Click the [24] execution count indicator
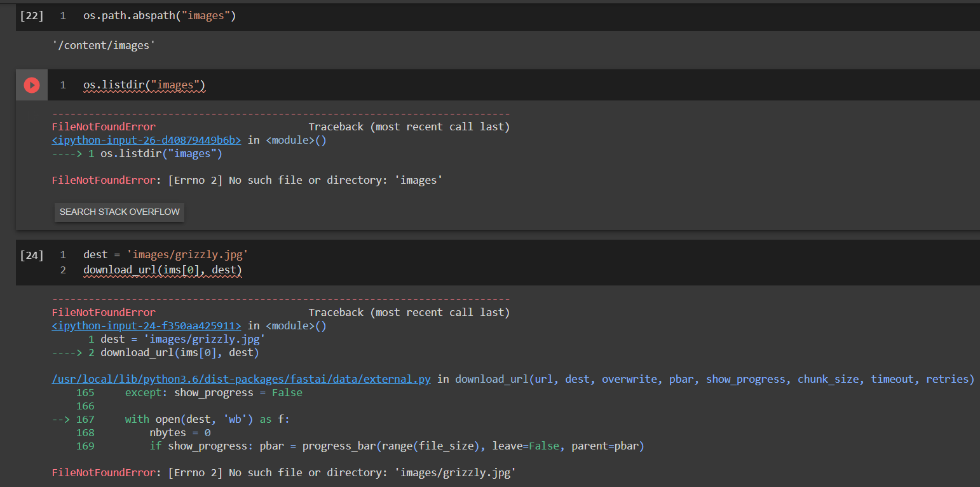 32,255
